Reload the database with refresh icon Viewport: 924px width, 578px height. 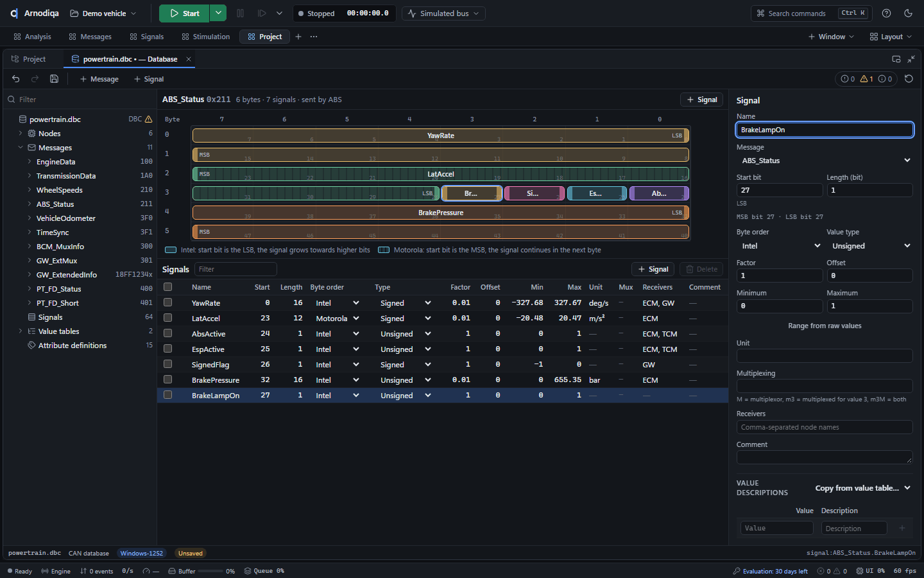click(x=909, y=79)
